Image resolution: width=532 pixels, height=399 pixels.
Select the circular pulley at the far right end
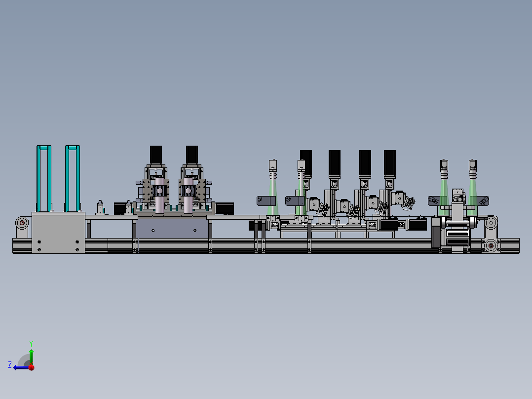pos(491,245)
